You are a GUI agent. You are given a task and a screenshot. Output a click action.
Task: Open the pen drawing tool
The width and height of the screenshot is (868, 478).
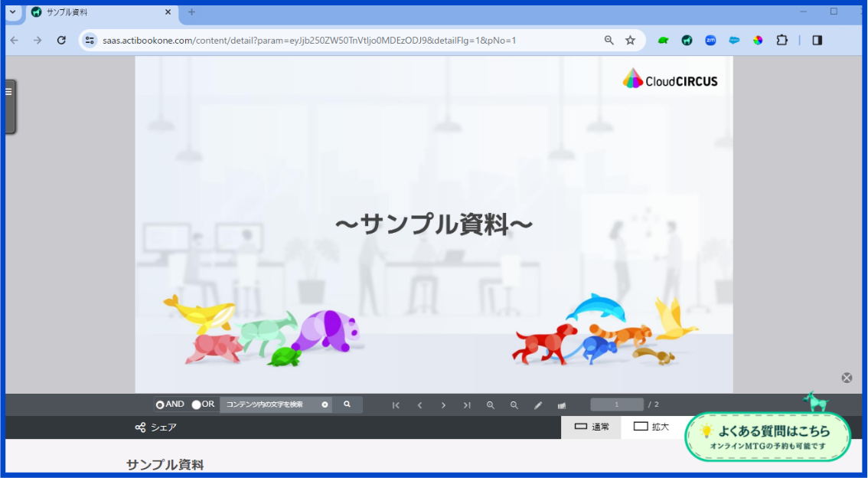(x=537, y=404)
